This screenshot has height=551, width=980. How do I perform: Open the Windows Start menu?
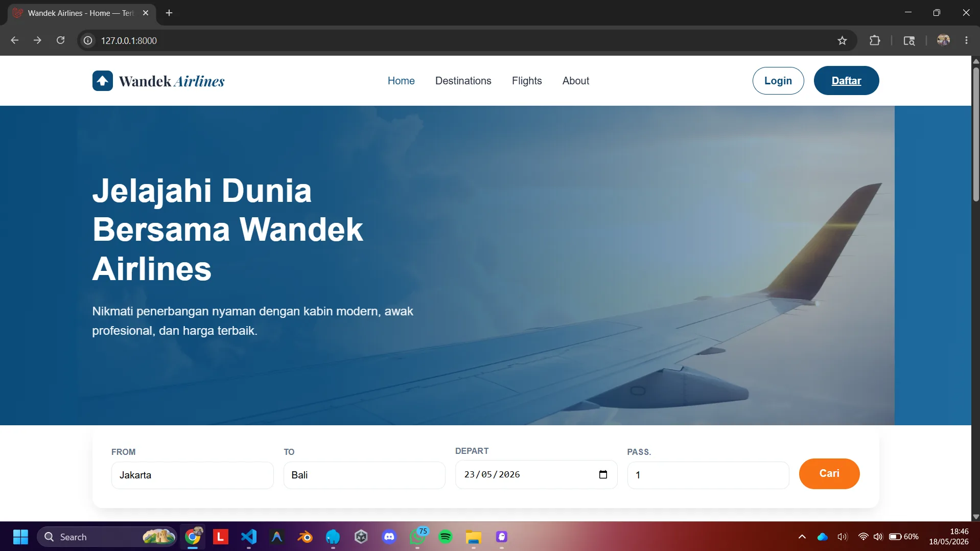click(x=20, y=537)
